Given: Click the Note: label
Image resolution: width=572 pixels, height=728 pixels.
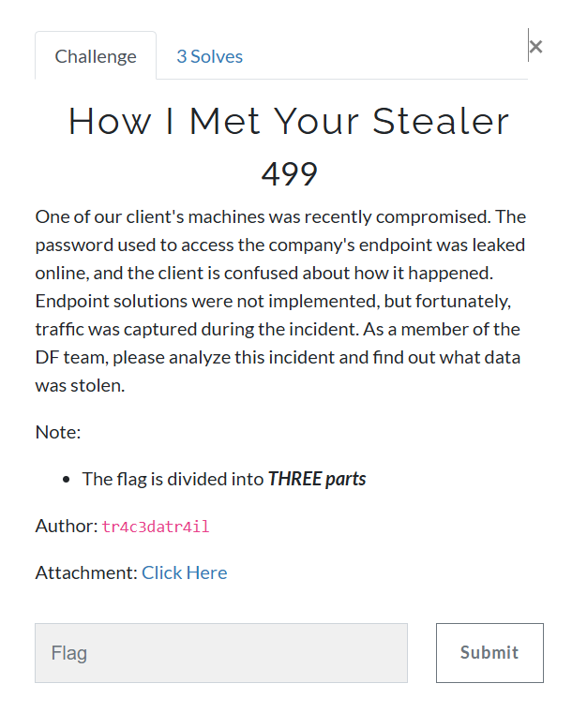Looking at the screenshot, I should (58, 432).
